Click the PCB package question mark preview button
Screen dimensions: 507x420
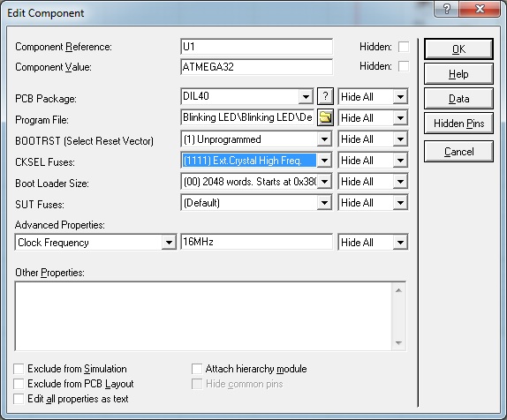tap(325, 96)
